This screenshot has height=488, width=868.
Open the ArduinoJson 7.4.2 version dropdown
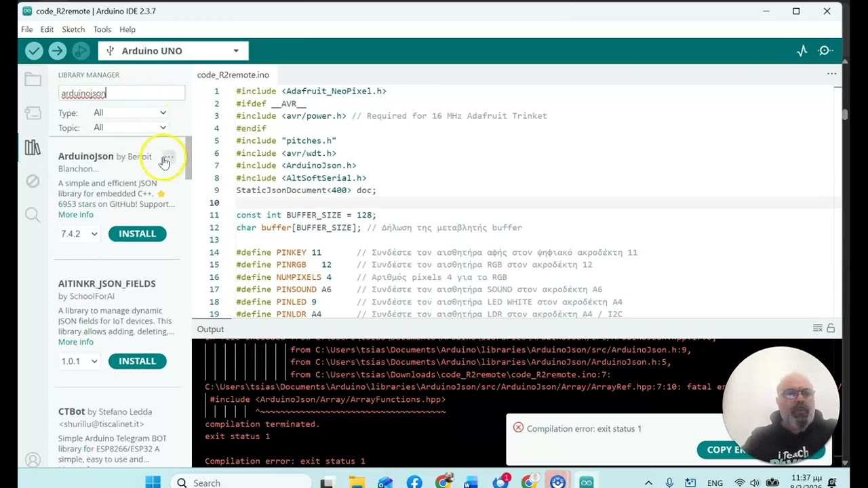coord(79,234)
